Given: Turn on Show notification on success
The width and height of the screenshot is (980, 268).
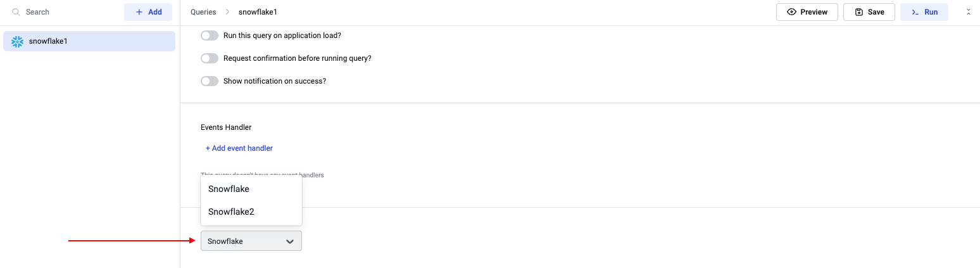Looking at the screenshot, I should click(x=210, y=81).
